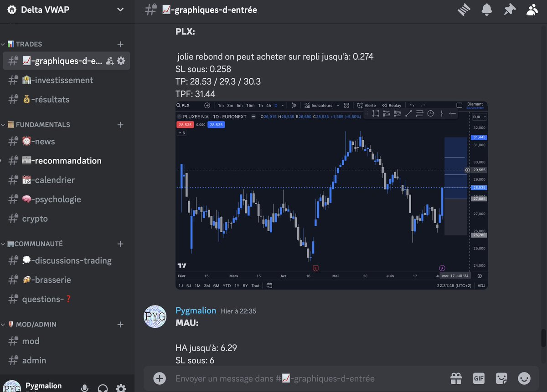Click the 'HA jusqu'à: 6.29' line
Image resolution: width=547 pixels, height=392 pixels.
tap(206, 348)
